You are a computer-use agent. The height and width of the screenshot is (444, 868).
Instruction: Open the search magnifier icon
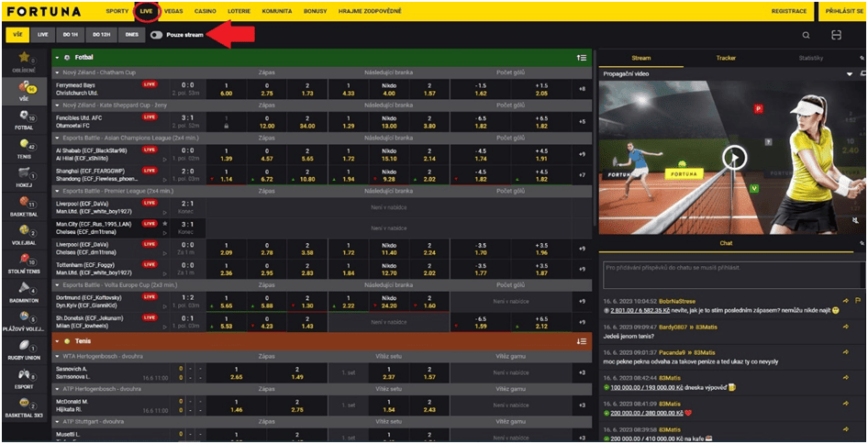[806, 35]
